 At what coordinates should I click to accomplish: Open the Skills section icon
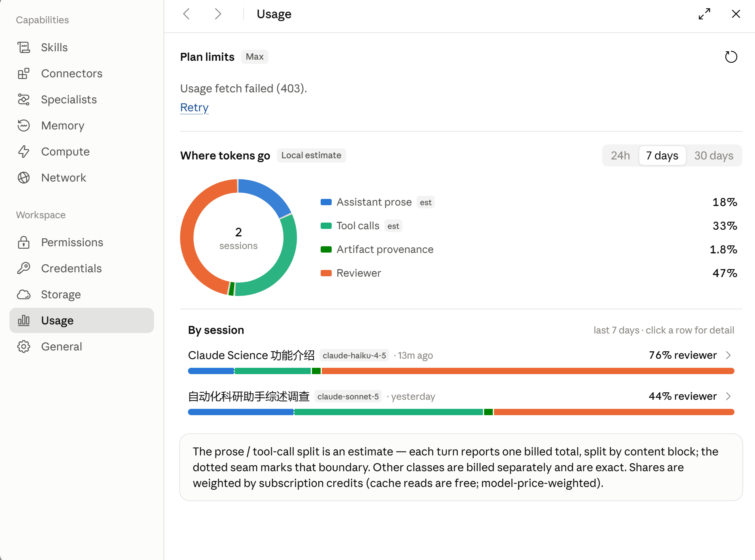(x=24, y=47)
